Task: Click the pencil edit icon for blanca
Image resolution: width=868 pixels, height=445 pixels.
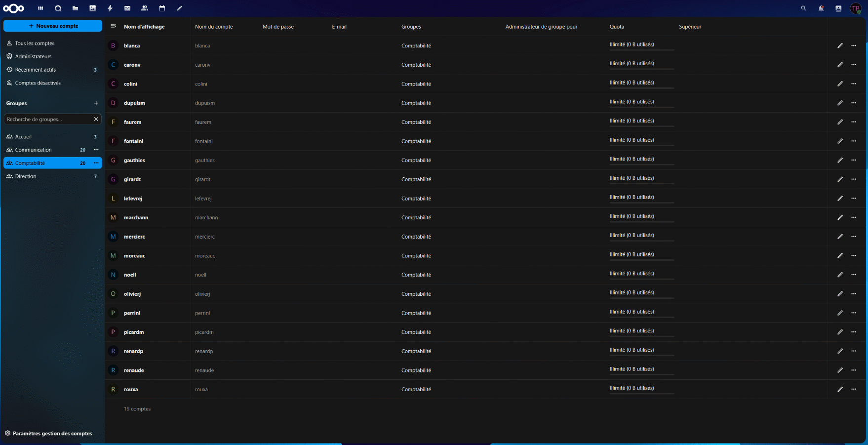Action: click(840, 45)
